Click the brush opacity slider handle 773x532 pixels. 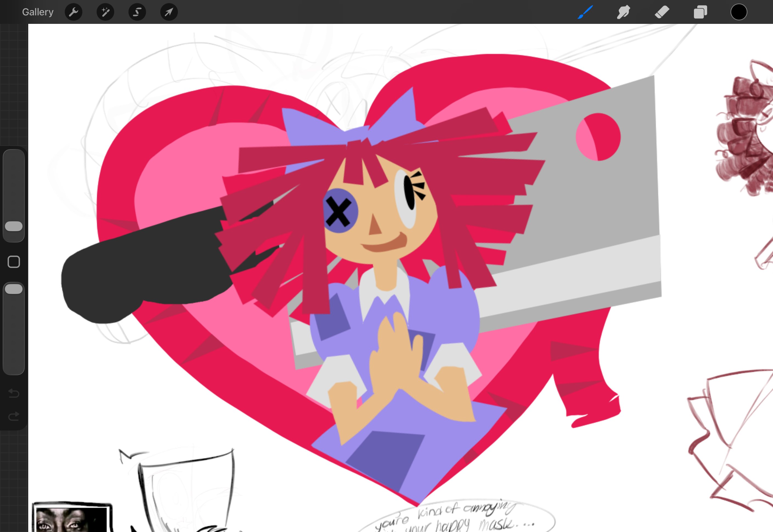pyautogui.click(x=14, y=289)
